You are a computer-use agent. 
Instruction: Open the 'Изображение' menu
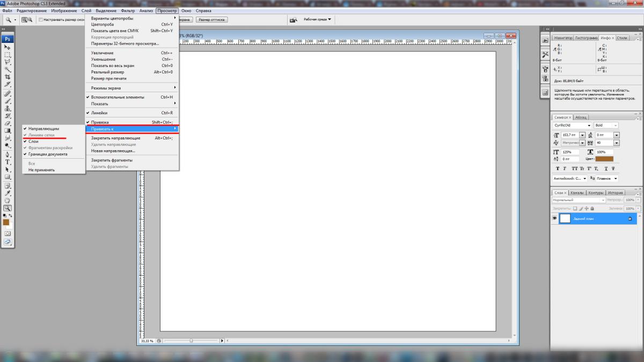[63, 11]
